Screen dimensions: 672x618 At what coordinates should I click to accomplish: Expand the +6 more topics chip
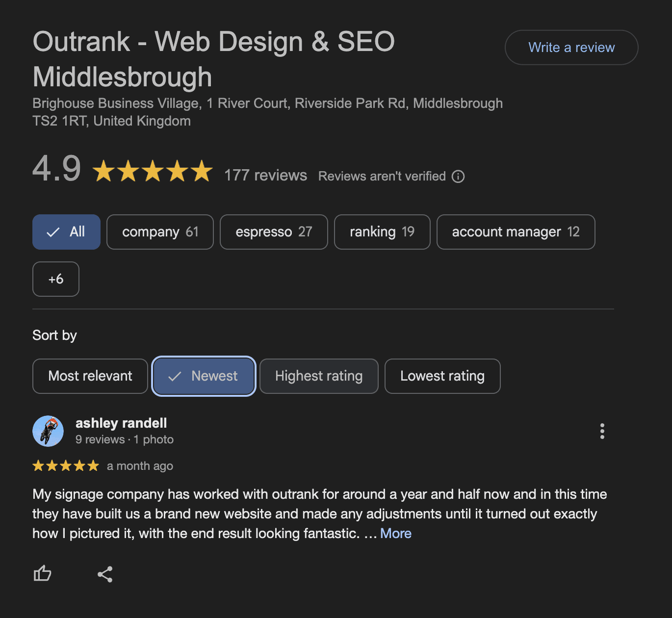[56, 279]
